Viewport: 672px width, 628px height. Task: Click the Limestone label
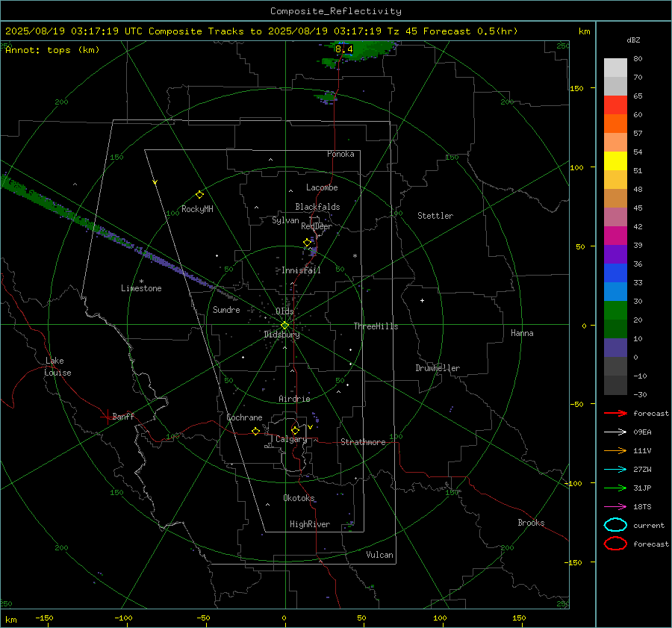(x=141, y=288)
